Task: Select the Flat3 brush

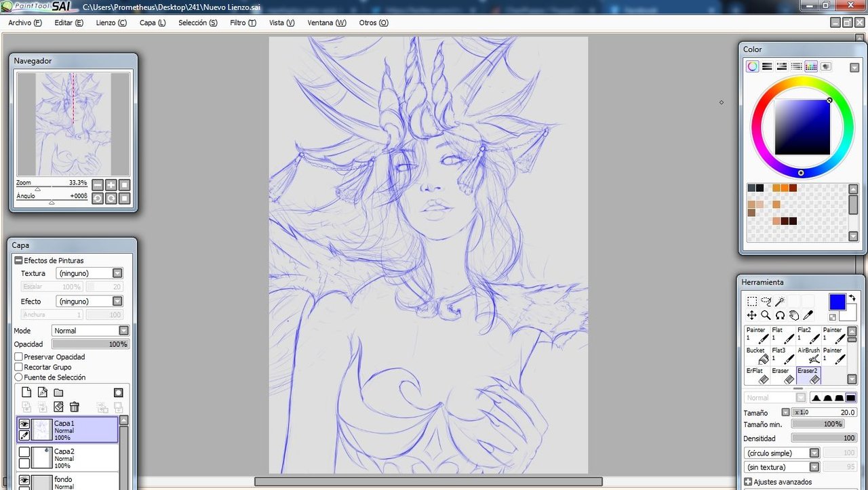Action: pos(783,356)
